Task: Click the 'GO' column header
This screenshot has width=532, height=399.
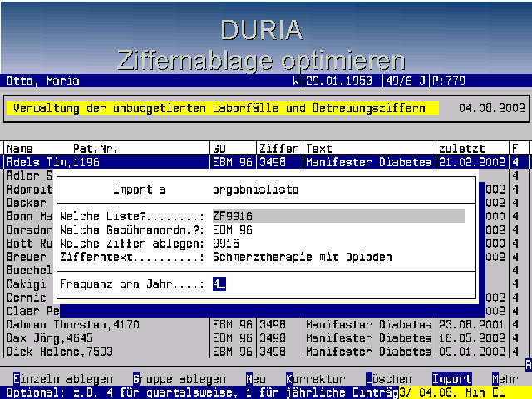Action: (x=219, y=149)
